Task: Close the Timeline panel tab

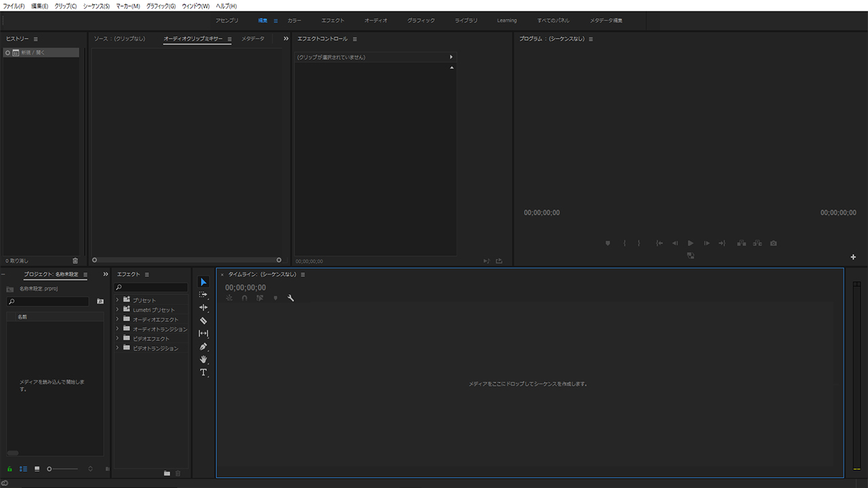Action: click(x=222, y=274)
